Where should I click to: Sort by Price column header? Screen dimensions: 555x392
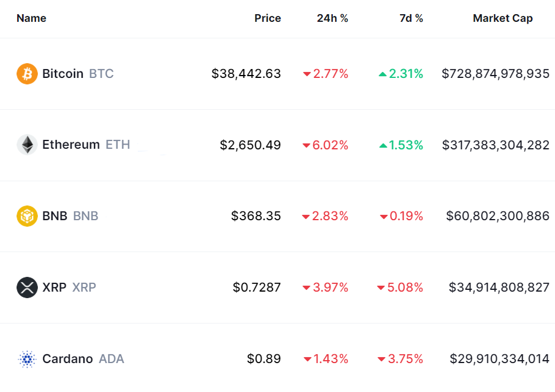pos(268,18)
